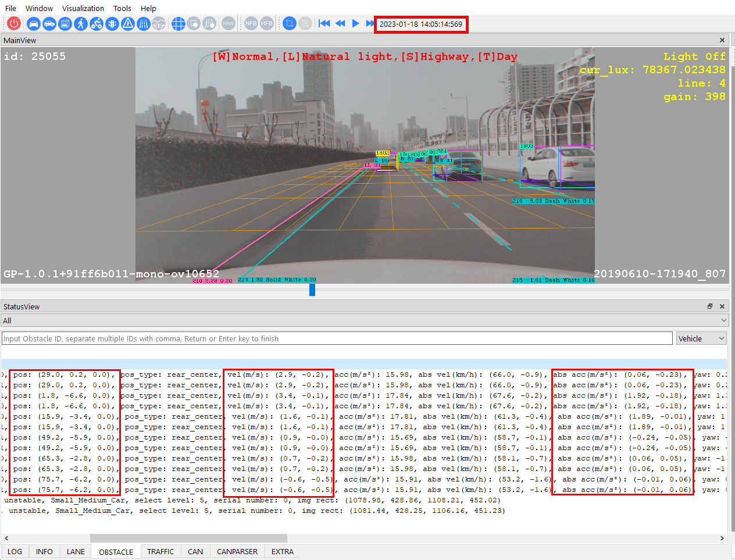Image resolution: width=735 pixels, height=560 pixels.
Task: Click the blue playback progress slider handle
Action: [312, 289]
